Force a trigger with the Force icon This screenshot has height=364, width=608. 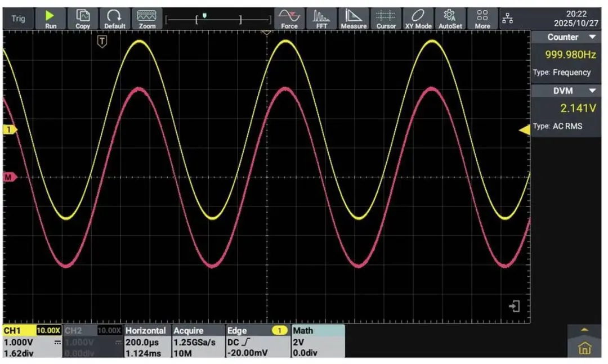tap(289, 19)
